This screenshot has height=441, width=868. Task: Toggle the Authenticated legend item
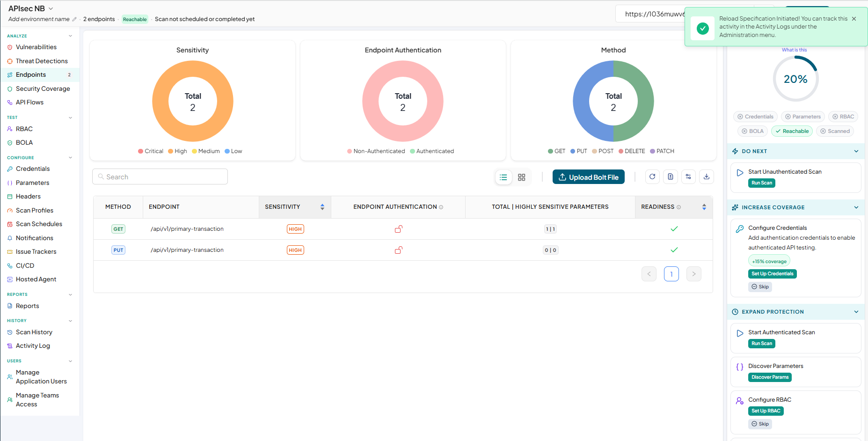[432, 151]
